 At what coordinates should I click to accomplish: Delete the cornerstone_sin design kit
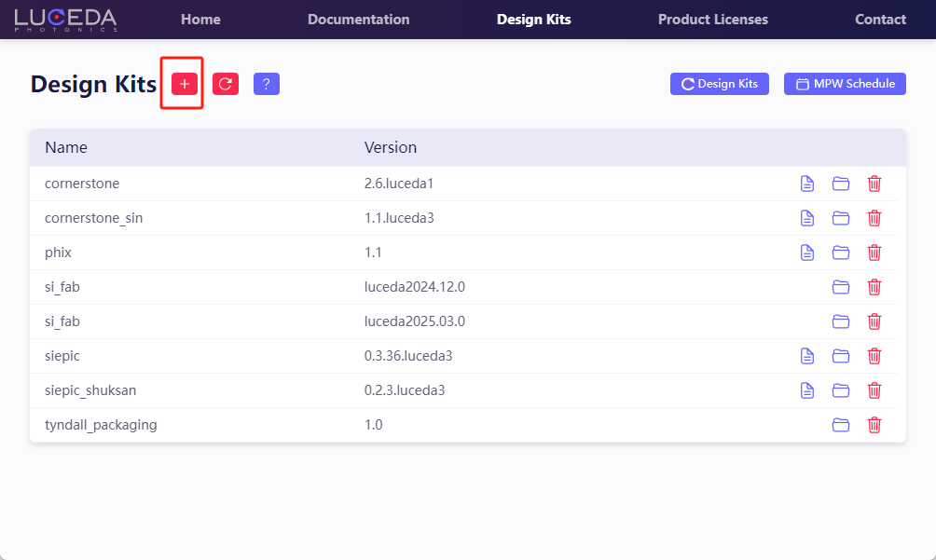(874, 218)
